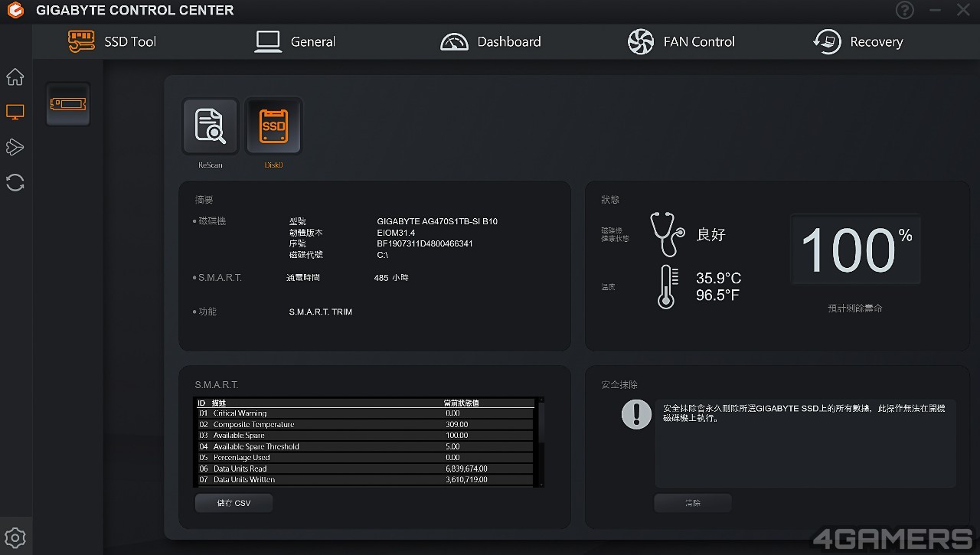This screenshot has height=555, width=980.
Task: Select the Data Units Written row
Action: pos(365,480)
